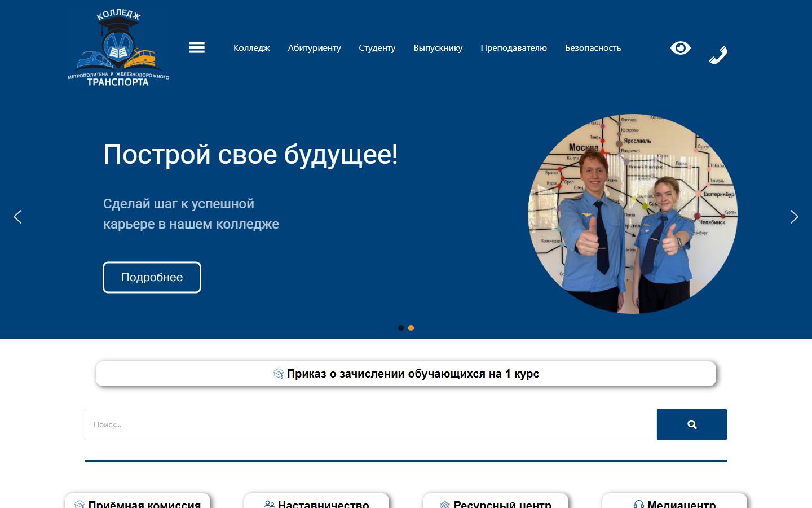Click the circular students photo
This screenshot has height=508, width=812.
click(633, 213)
